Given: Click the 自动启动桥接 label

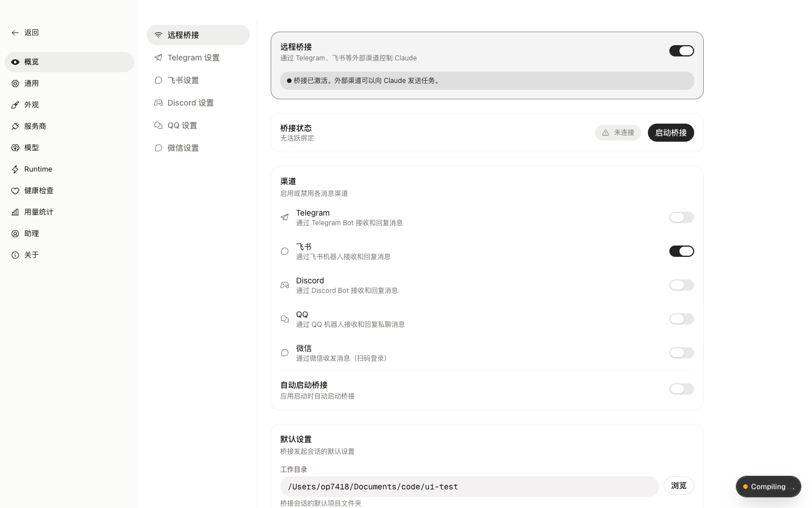Looking at the screenshot, I should [x=304, y=385].
